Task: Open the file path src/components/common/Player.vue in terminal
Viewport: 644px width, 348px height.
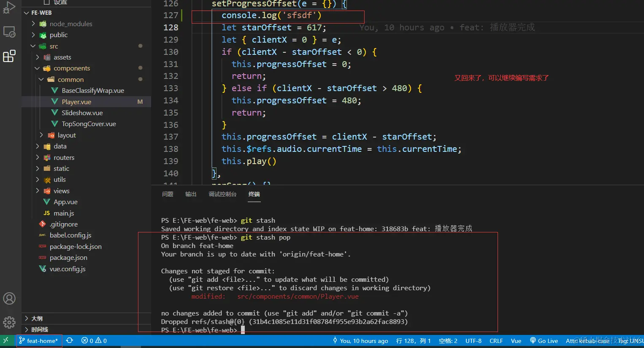Action: point(298,297)
